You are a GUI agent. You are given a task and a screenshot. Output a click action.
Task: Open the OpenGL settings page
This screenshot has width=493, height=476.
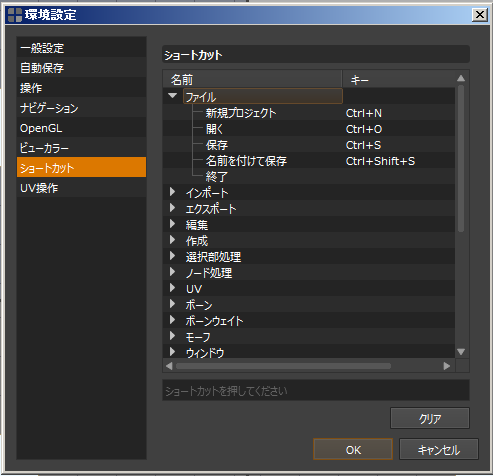coord(81,127)
